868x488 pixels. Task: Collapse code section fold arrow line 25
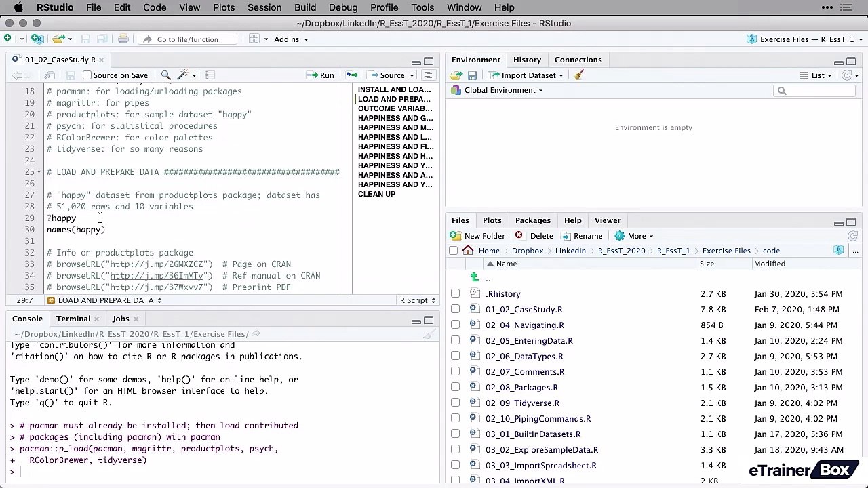(40, 172)
